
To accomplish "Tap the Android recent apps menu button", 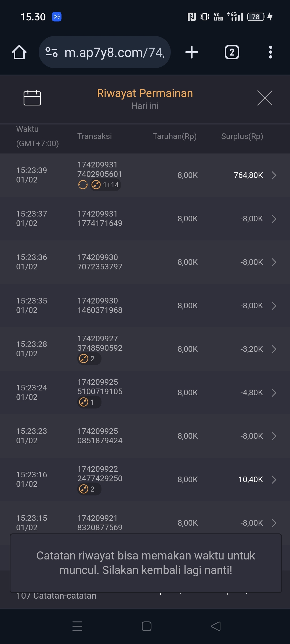I will pyautogui.click(x=77, y=626).
